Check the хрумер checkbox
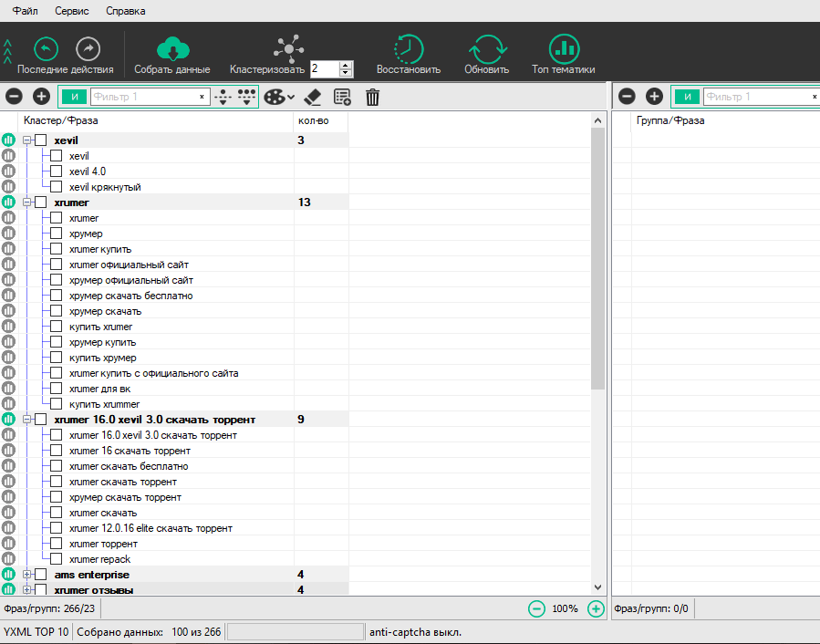 coord(56,234)
